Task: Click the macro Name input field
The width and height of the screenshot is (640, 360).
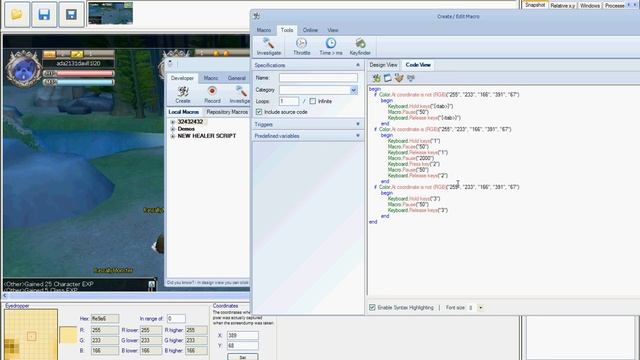Action: 318,78
